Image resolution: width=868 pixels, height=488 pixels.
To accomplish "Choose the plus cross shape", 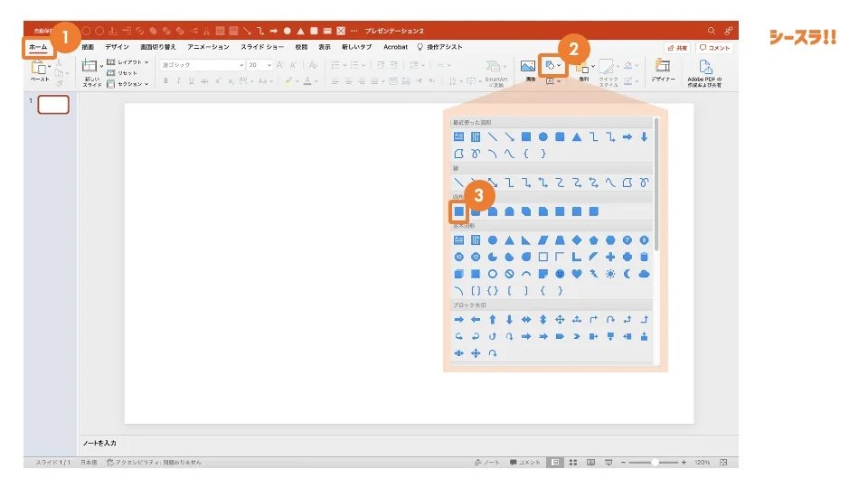I will [x=610, y=257].
